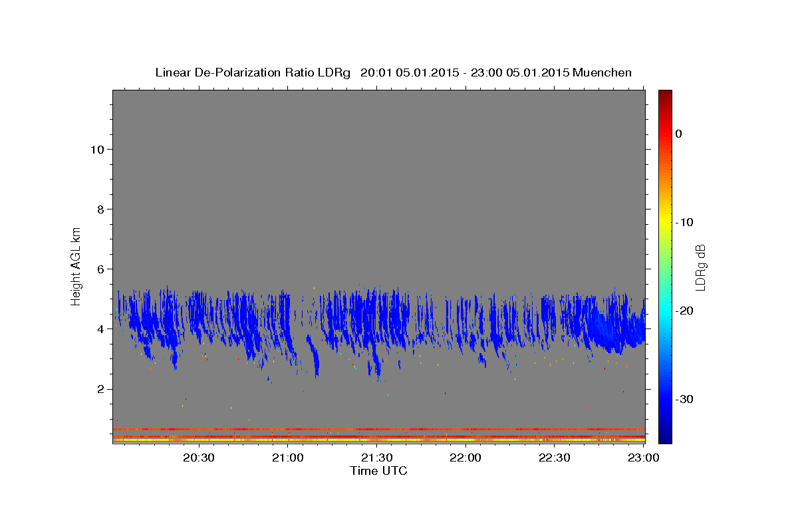
Task: Click the 21:30 time tick label
Action: tap(376, 458)
